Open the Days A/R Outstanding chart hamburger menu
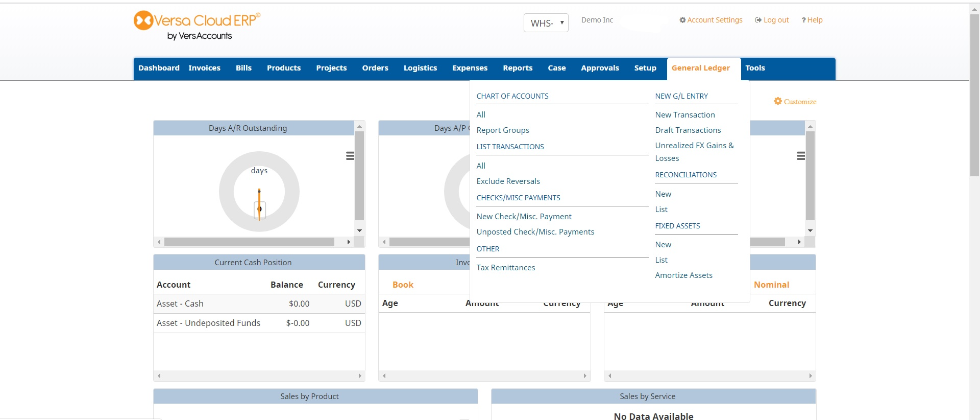 [350, 156]
